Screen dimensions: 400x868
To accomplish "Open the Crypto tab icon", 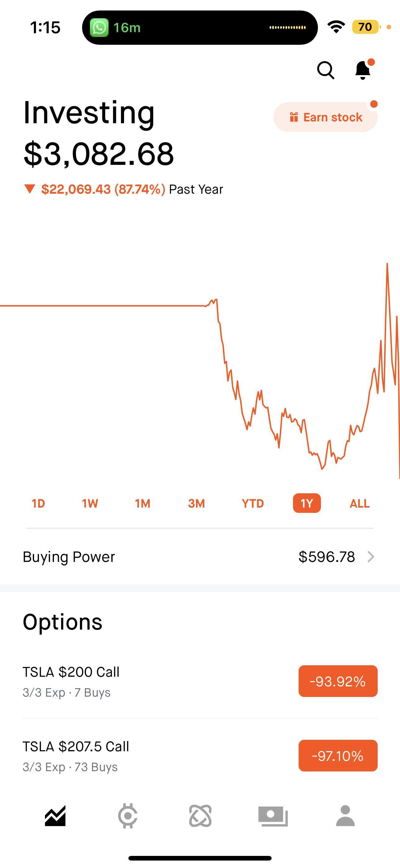I will (x=128, y=816).
